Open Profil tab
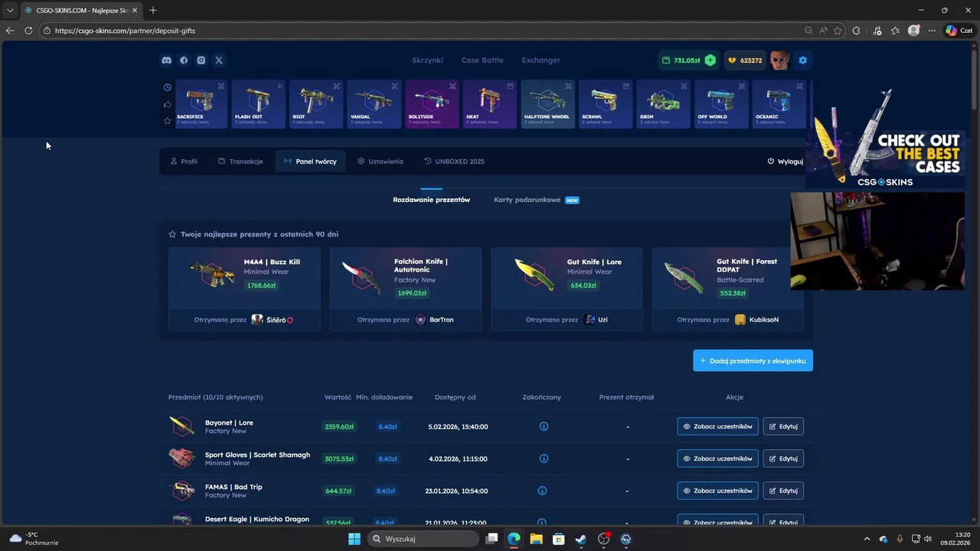980x551 pixels. [x=184, y=161]
